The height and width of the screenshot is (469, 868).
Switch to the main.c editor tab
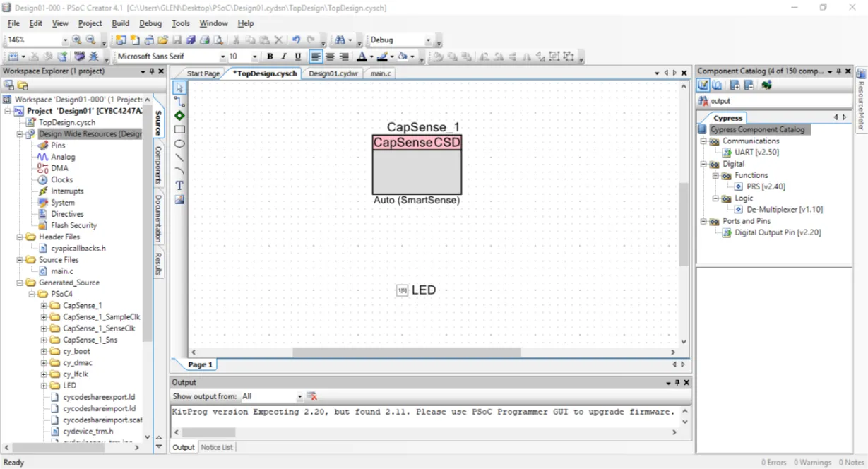point(380,73)
